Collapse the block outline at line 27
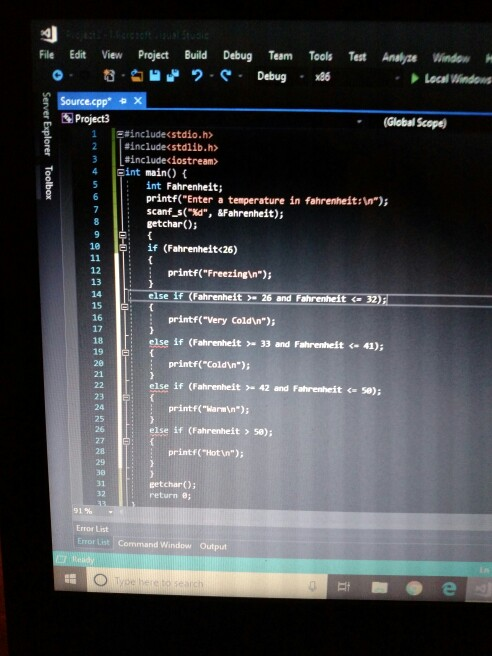Screen dimensions: 492x656 [126, 441]
